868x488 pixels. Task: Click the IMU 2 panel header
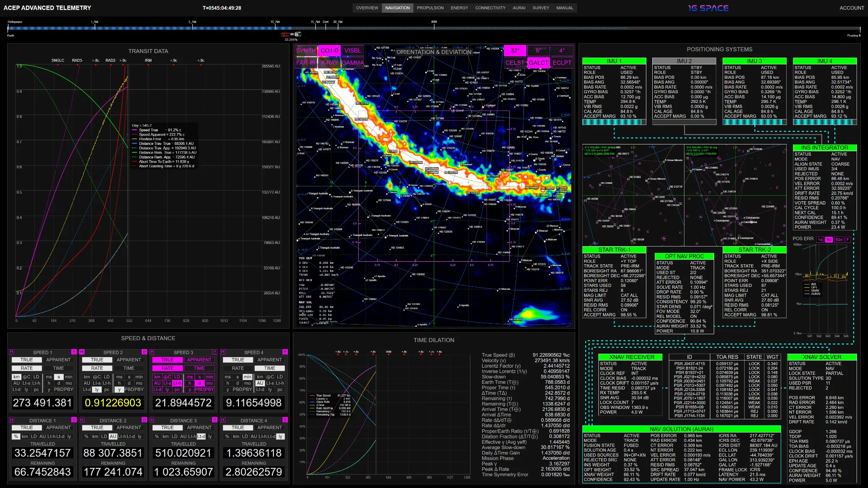684,61
